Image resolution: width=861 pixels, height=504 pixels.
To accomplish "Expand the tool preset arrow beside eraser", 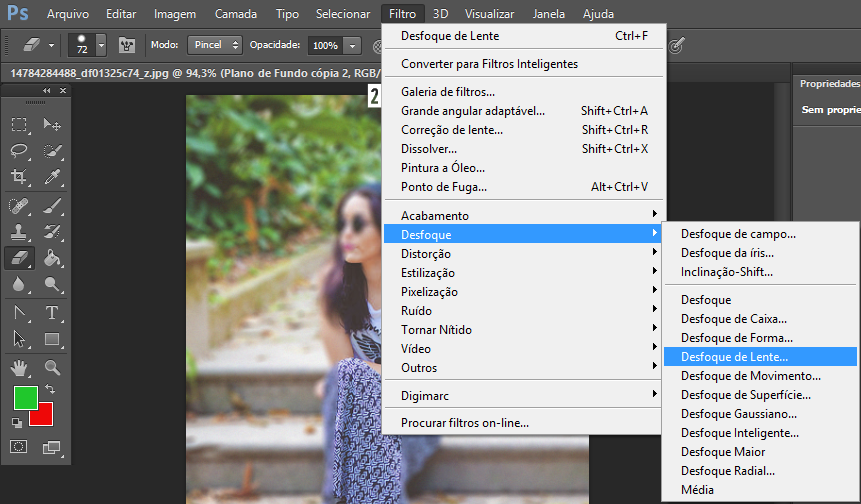I will pos(51,46).
